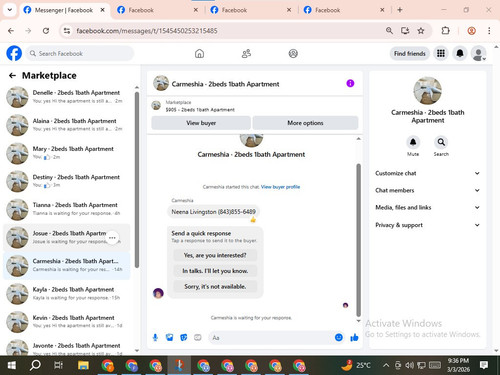Mute the Carmeshia conversation
The height and width of the screenshot is (375, 500).
coord(413,142)
